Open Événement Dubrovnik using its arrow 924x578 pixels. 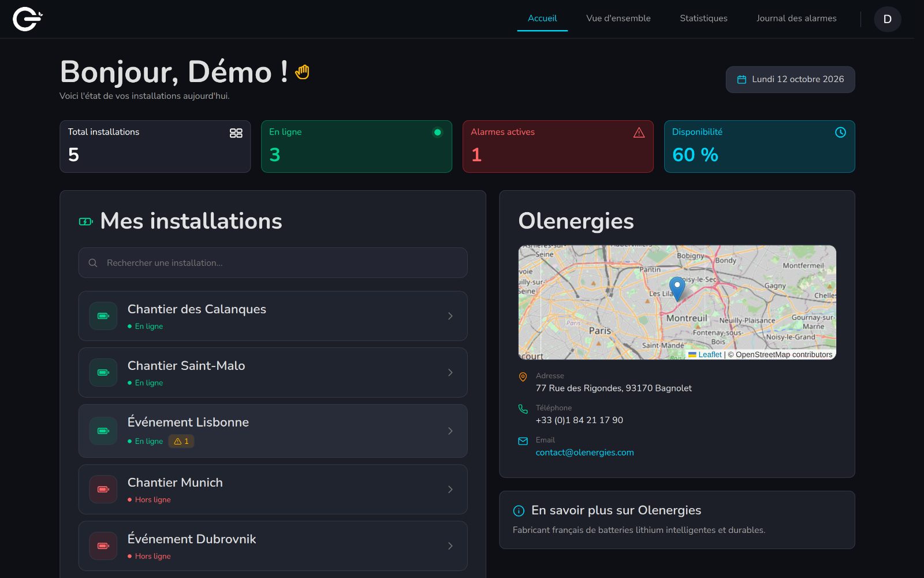click(x=450, y=546)
